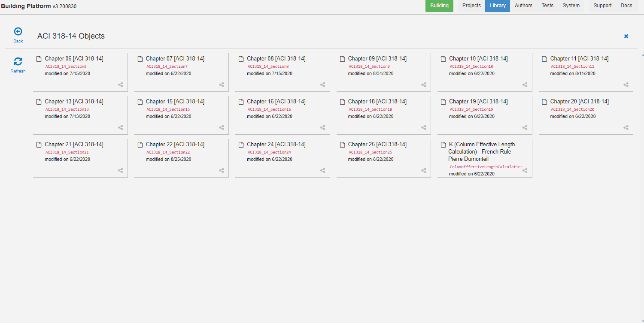Share the Chapter 24 card
This screenshot has height=323, width=644.
[323, 171]
